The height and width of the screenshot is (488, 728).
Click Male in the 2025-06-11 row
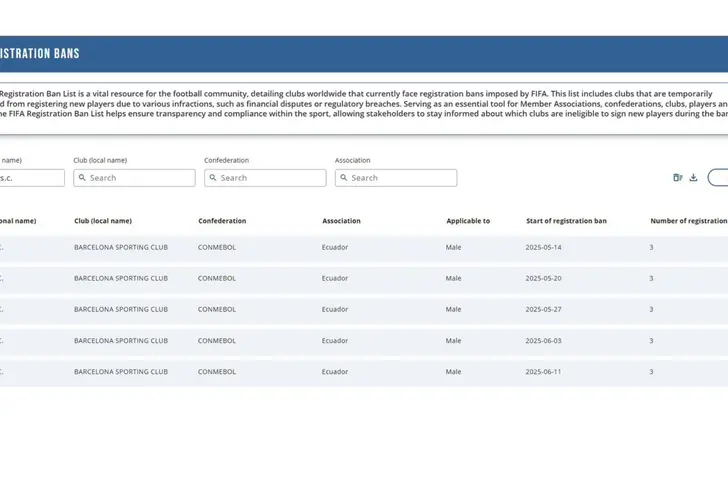(454, 372)
